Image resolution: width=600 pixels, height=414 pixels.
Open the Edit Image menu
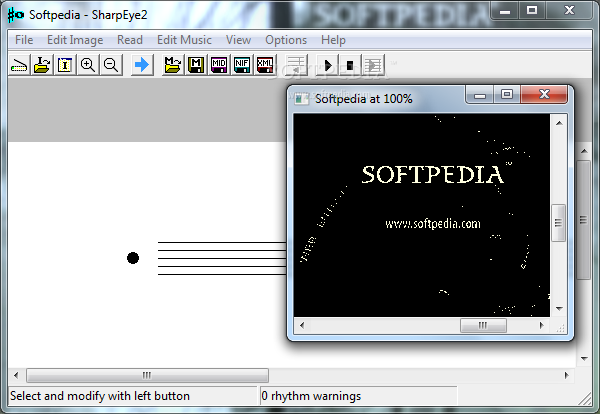pyautogui.click(x=75, y=40)
